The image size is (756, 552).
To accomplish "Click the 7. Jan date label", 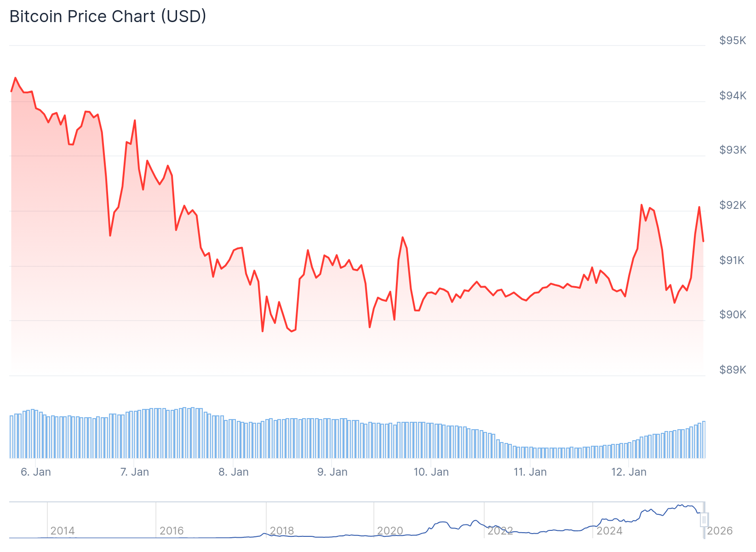I will click(x=135, y=472).
